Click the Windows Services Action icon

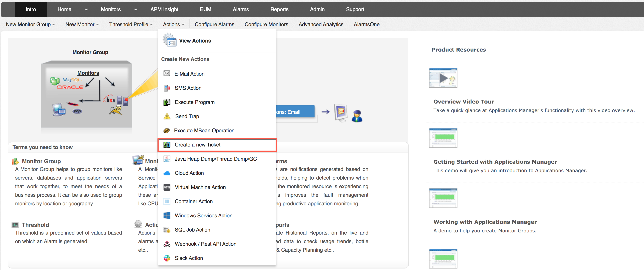[x=167, y=215]
